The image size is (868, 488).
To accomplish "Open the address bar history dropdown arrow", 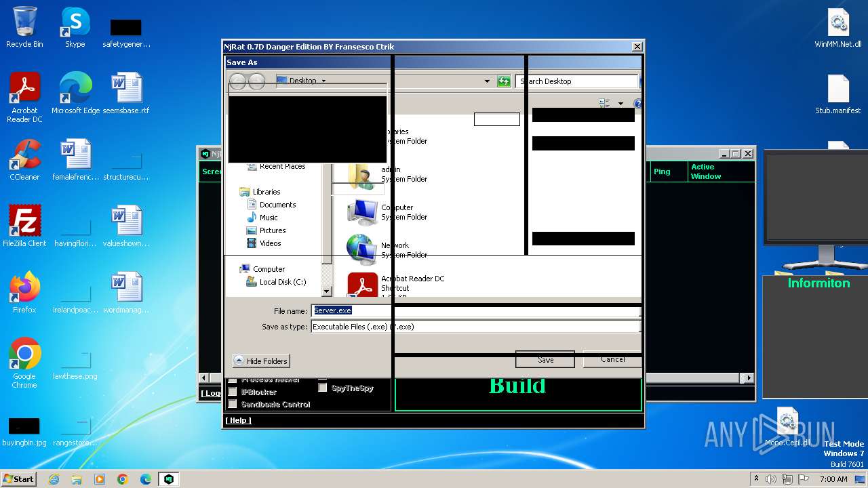I will tap(487, 81).
